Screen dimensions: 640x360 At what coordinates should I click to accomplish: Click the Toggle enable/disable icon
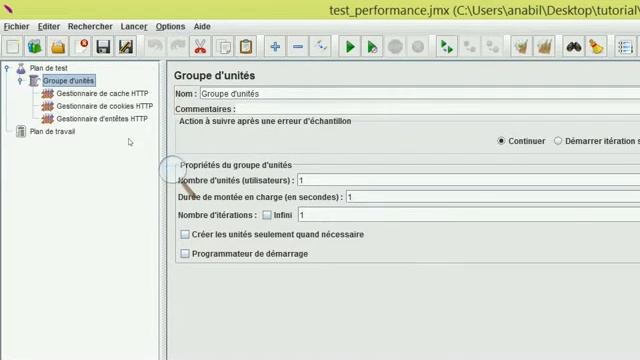[x=320, y=47]
